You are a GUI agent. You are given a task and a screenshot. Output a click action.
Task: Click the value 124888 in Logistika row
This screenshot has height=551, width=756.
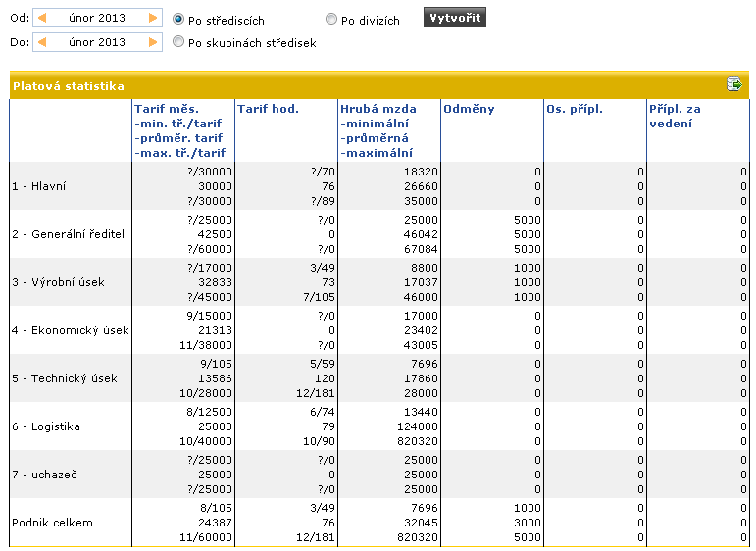[x=418, y=426]
